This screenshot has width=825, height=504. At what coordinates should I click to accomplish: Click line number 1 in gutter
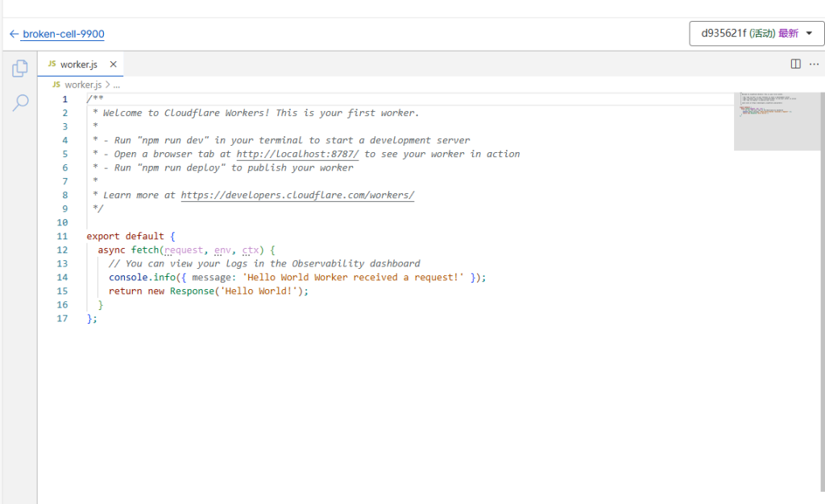[65, 99]
